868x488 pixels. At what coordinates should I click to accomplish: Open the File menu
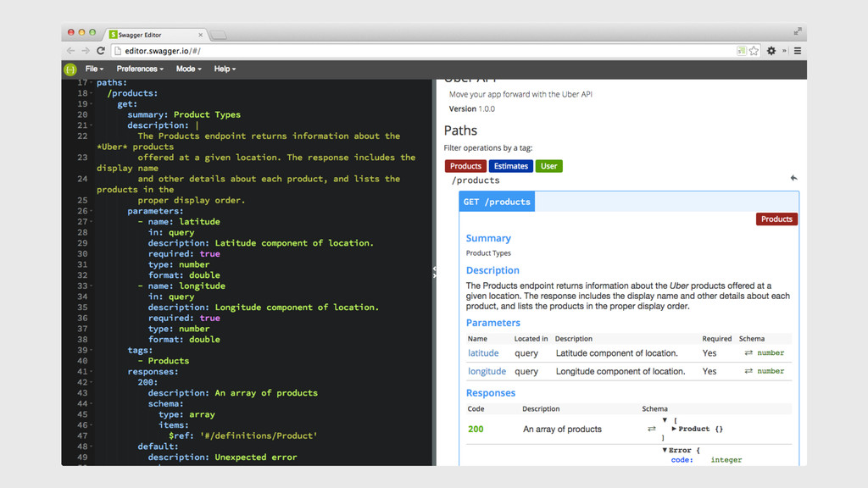[94, 69]
